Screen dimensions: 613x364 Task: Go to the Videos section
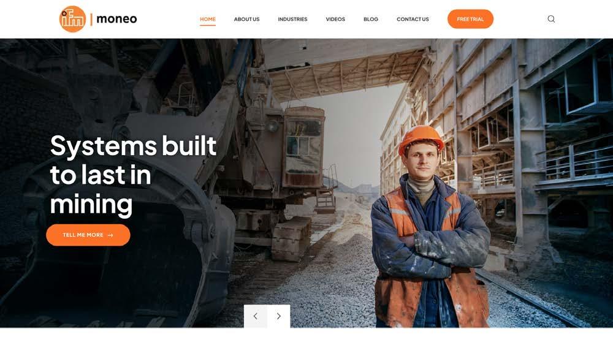[335, 19]
